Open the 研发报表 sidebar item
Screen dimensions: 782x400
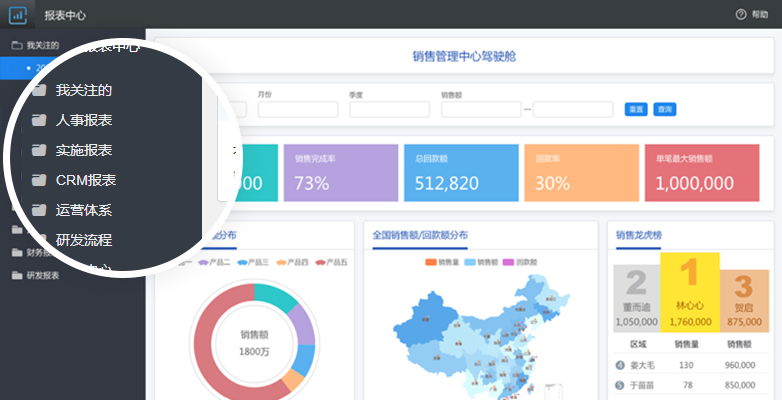coord(43,275)
